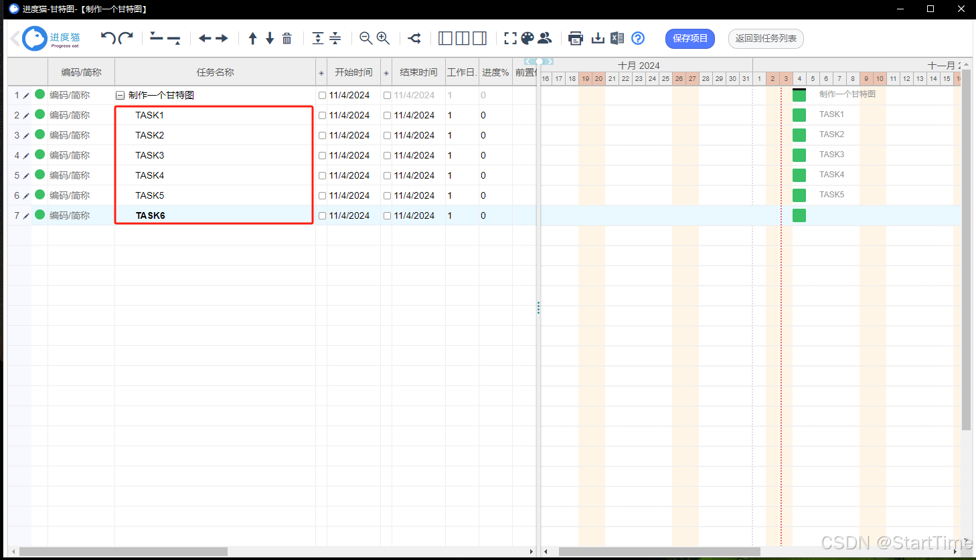Click the expand all rows icon
976x560 pixels.
coord(318,38)
